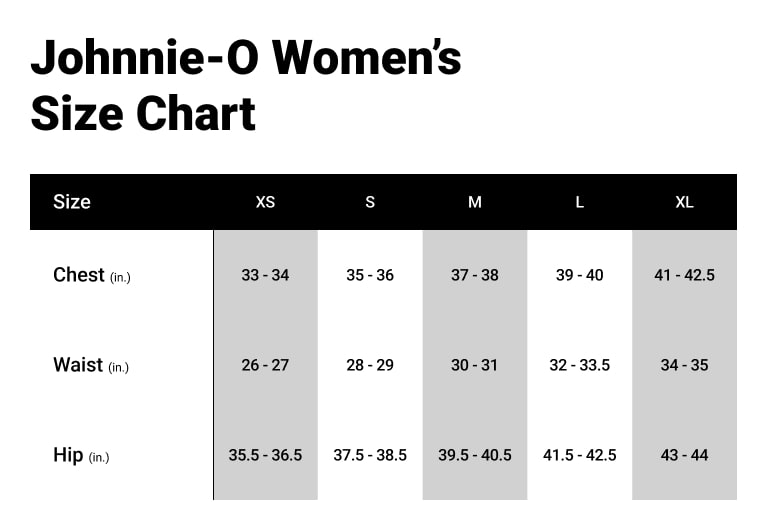This screenshot has width=767, height=530.
Task: Click the XL chest value 41 - 42.5
Action: click(x=684, y=275)
